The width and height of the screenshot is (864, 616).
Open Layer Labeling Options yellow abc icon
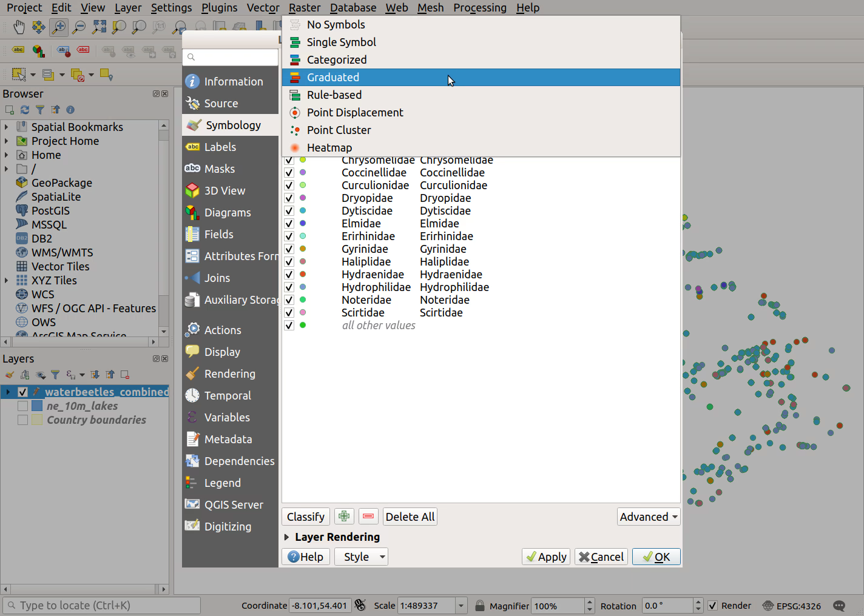click(x=18, y=50)
